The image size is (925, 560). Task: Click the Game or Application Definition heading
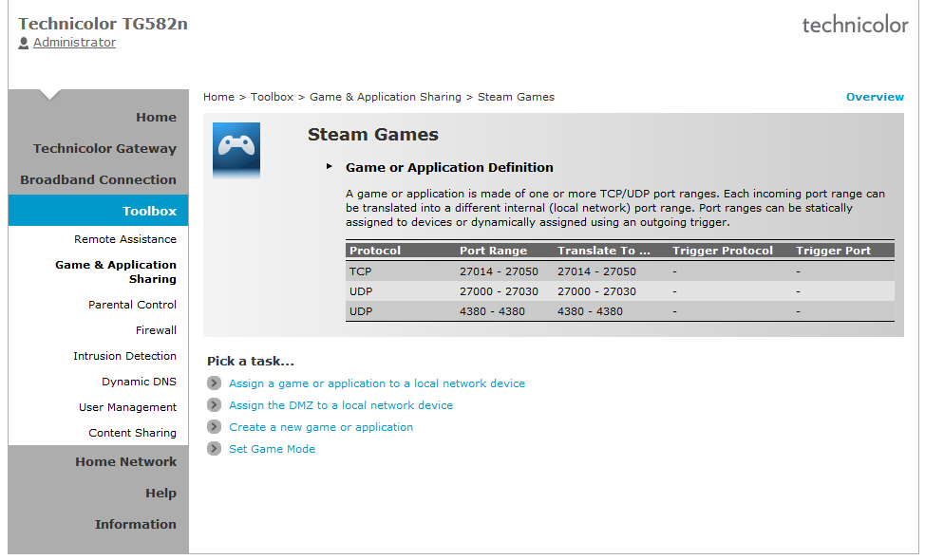(449, 167)
